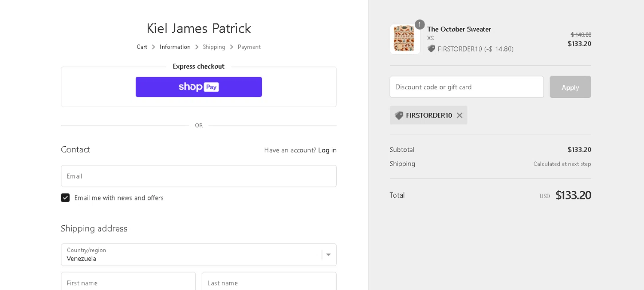
Task: Click chevron between Cart and Information
Action: pyautogui.click(x=154, y=47)
